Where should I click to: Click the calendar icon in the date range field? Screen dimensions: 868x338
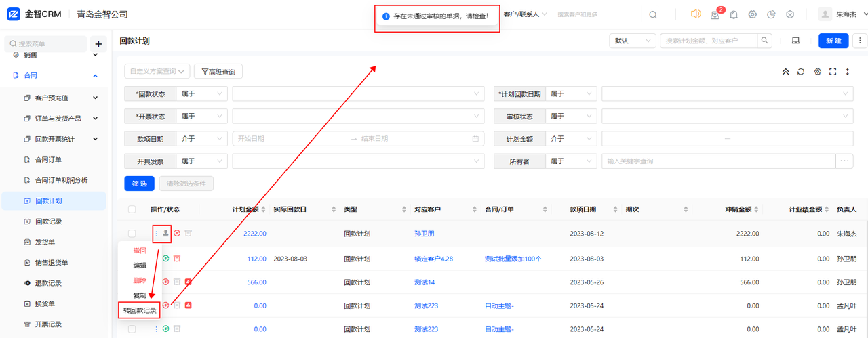(475, 138)
